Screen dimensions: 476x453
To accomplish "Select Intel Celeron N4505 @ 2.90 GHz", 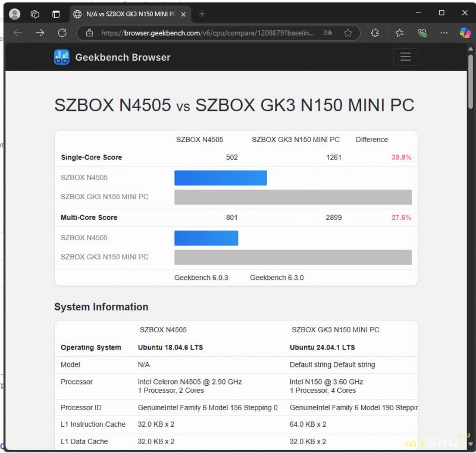I will (x=190, y=382).
